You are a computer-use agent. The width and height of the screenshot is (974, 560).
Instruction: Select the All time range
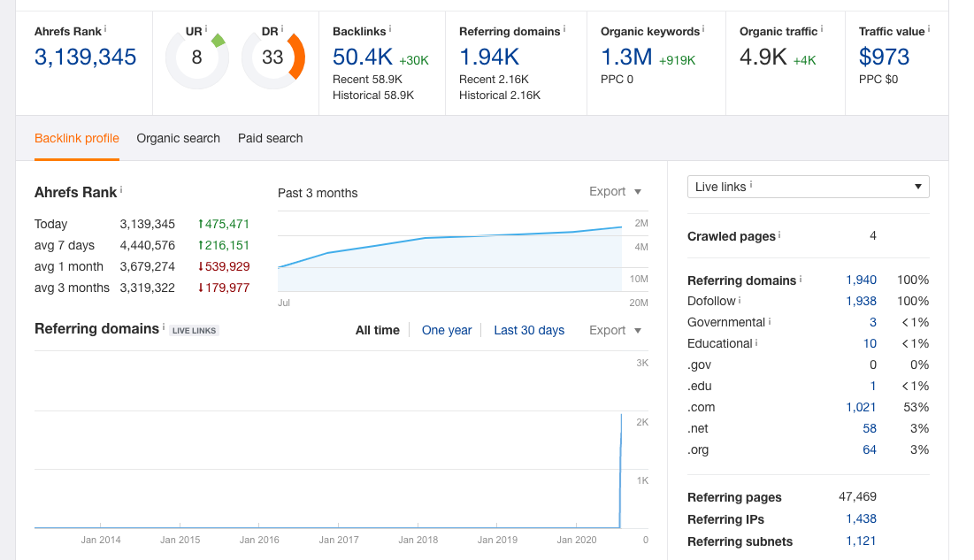pyautogui.click(x=377, y=330)
